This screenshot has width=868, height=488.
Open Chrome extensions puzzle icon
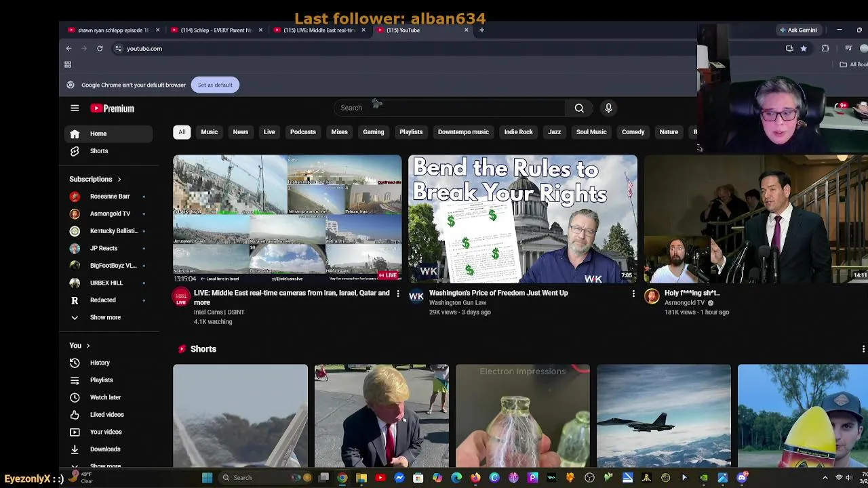tap(825, 48)
